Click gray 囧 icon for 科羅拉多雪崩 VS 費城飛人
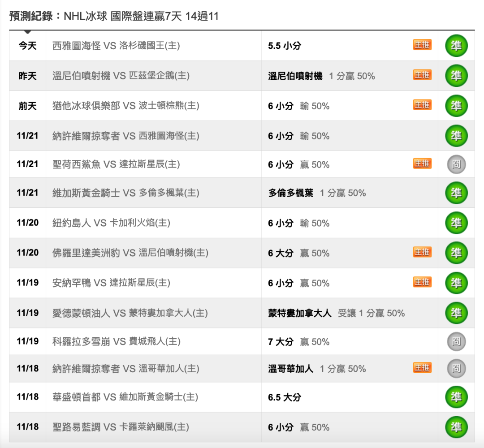Screen dimensions: 484x448 pos(456,341)
